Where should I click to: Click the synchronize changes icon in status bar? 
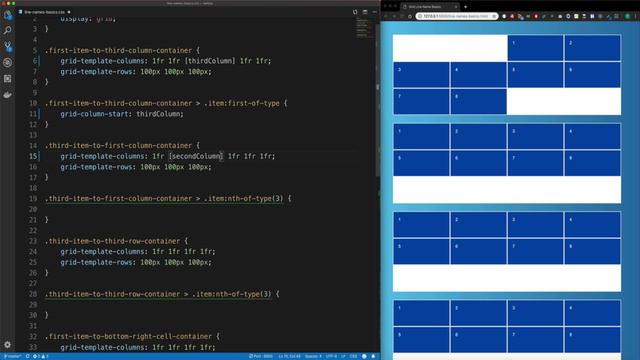(27, 356)
